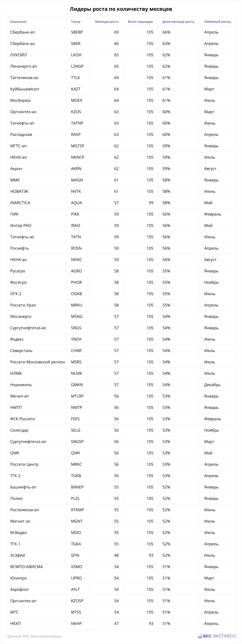Click the Любимый месяц column header

click(218, 22)
